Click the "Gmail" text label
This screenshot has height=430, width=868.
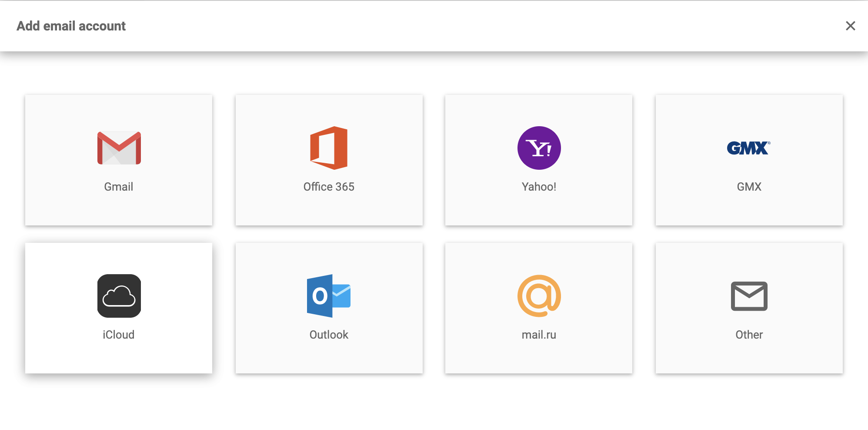119,187
